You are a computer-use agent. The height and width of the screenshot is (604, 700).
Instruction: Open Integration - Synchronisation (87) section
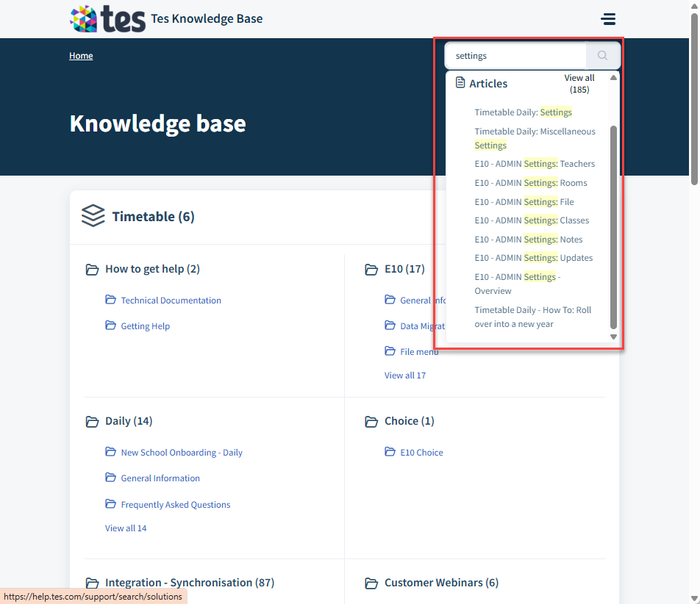tap(190, 583)
